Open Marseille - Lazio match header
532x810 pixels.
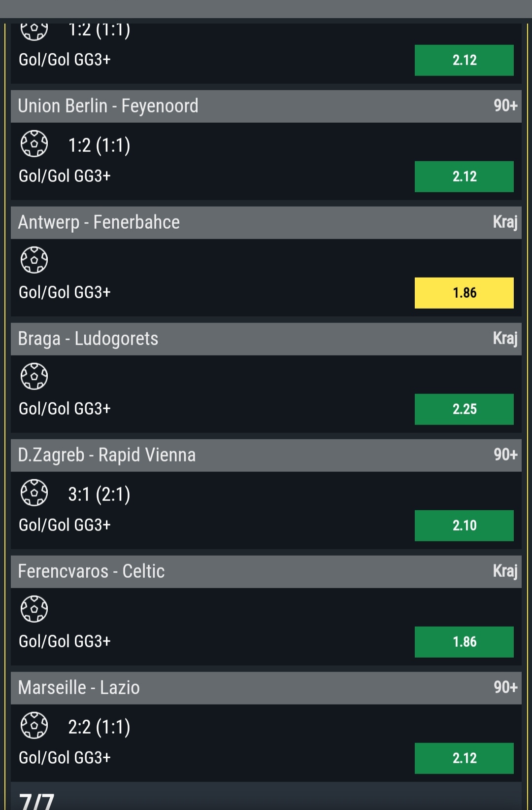(x=79, y=688)
